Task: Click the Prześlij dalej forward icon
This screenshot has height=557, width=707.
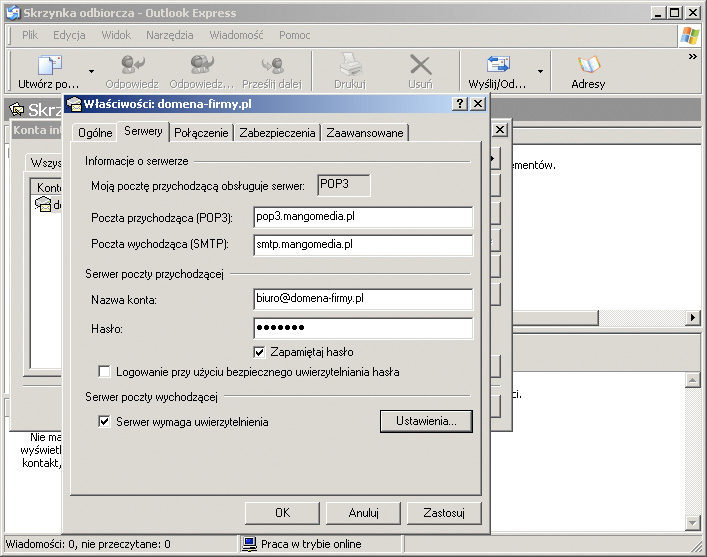Action: pos(272,65)
